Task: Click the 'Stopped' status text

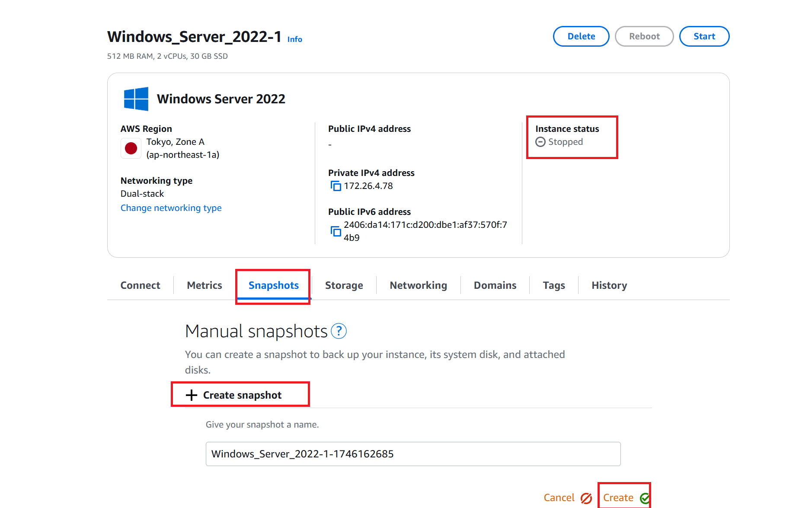Action: tap(566, 142)
